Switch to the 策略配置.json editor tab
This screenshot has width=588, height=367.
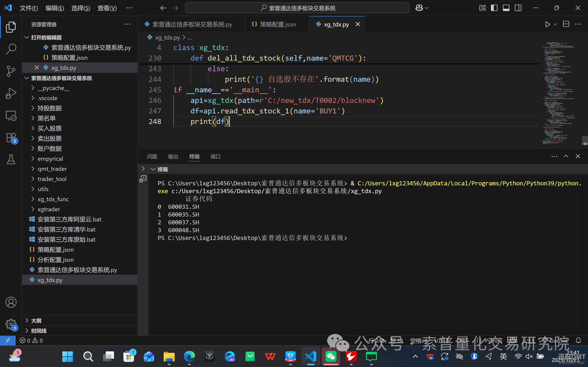278,24
